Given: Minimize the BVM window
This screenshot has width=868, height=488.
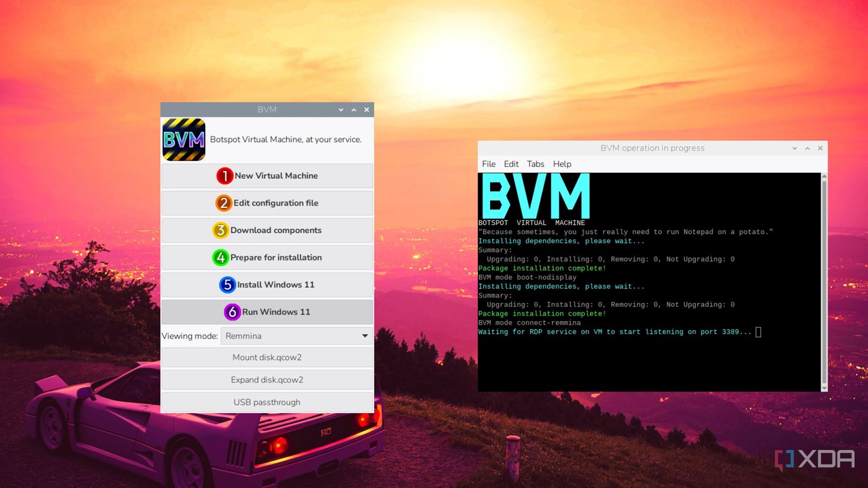Looking at the screenshot, I should [x=341, y=110].
